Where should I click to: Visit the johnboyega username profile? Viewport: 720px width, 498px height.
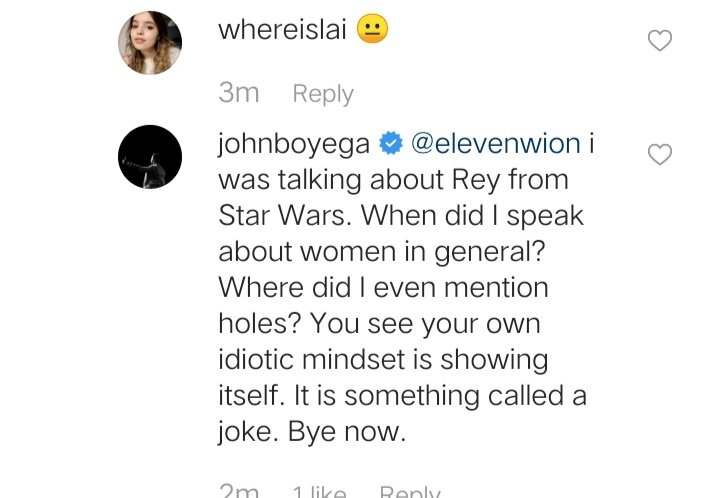pos(294,144)
